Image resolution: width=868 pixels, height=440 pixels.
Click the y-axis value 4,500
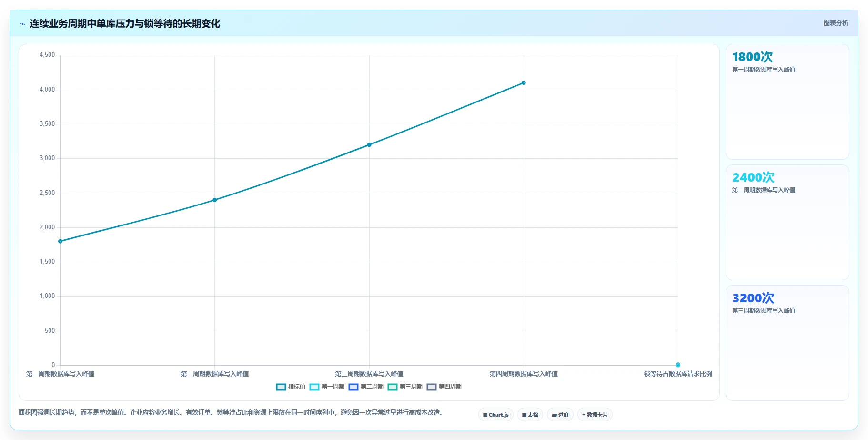[47, 55]
